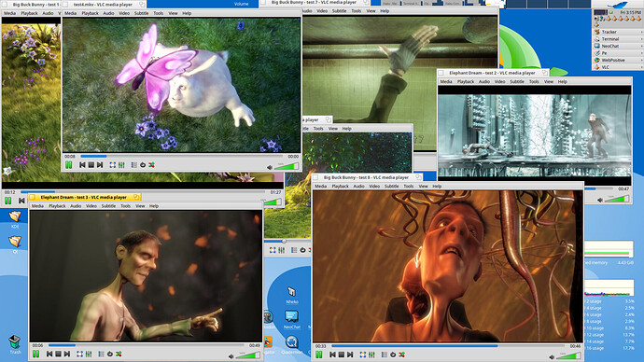Pause playback in Big Buck Bunny test 1
Viewport: 644px width, 362px height.
[7, 201]
